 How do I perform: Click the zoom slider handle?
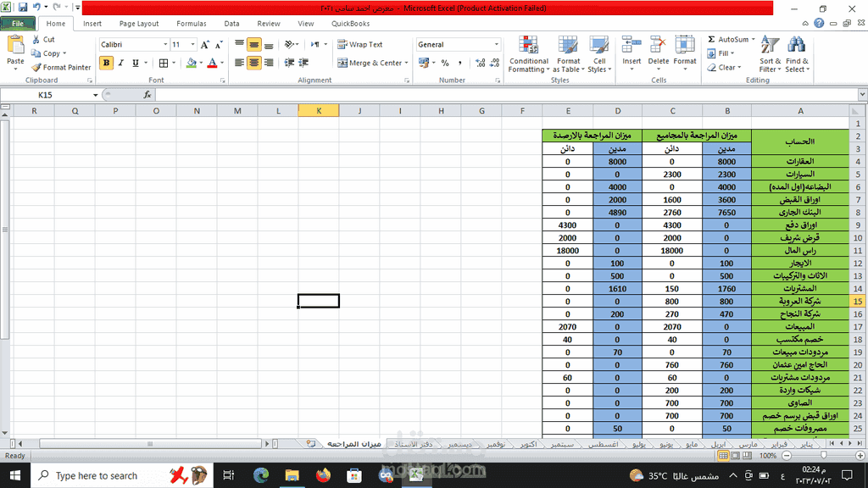click(x=824, y=455)
